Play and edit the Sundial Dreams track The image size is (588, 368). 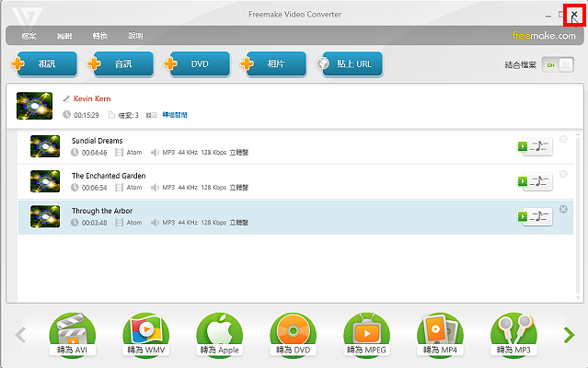pos(535,146)
